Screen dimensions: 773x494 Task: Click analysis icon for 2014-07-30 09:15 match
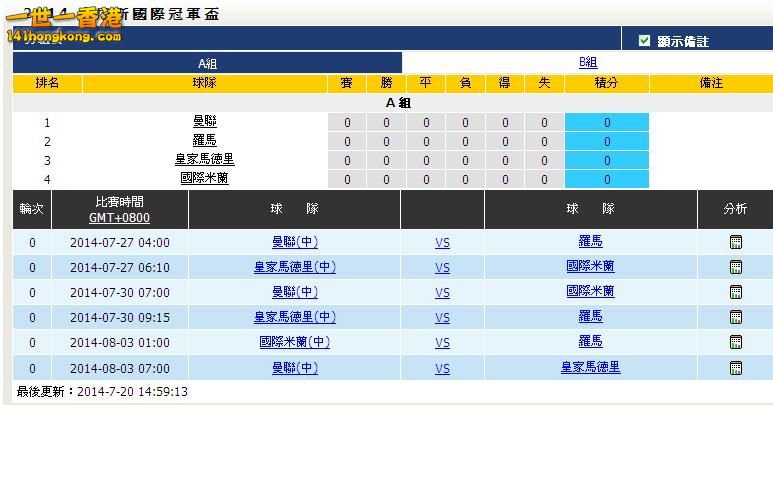click(x=736, y=317)
